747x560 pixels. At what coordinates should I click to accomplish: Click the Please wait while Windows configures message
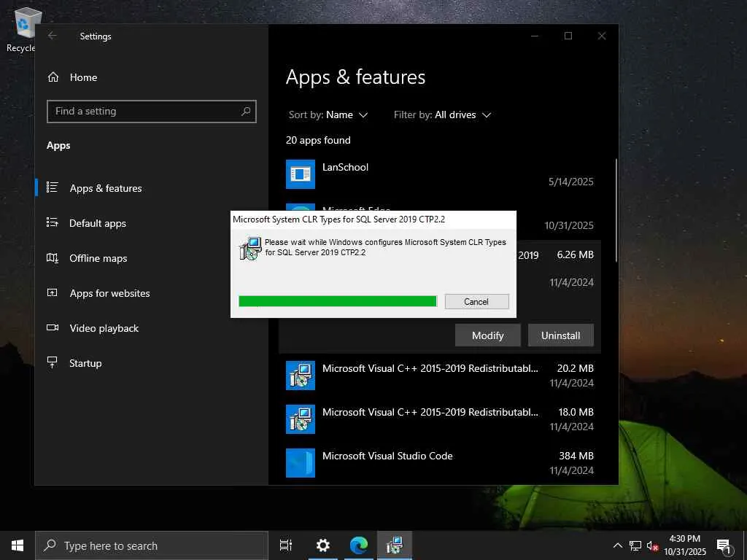[385, 247]
